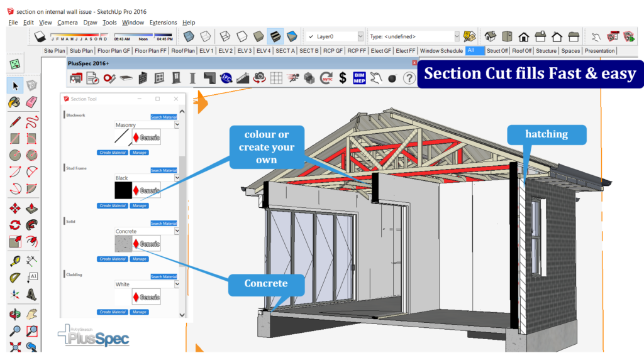Toggle Back Edges face style

pos(206,36)
